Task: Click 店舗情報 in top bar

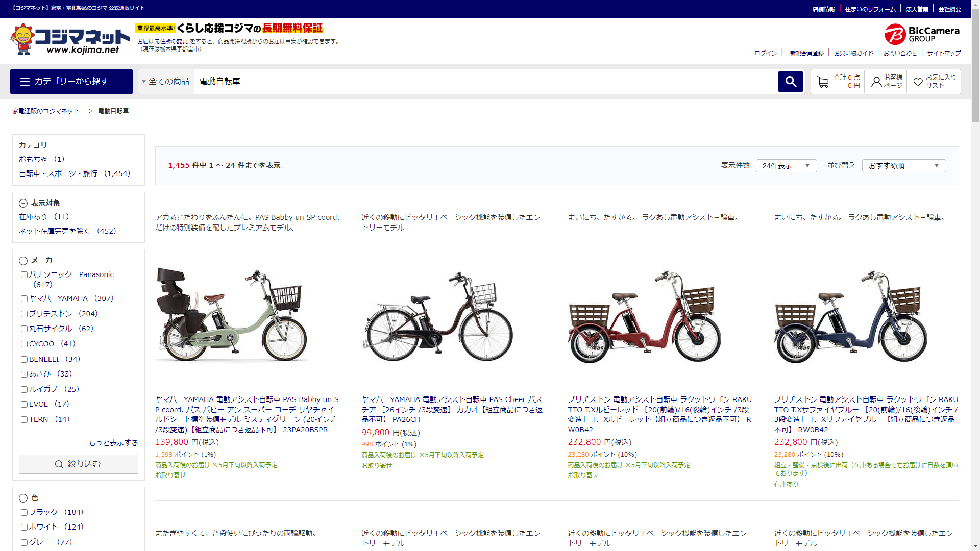Action: (823, 9)
